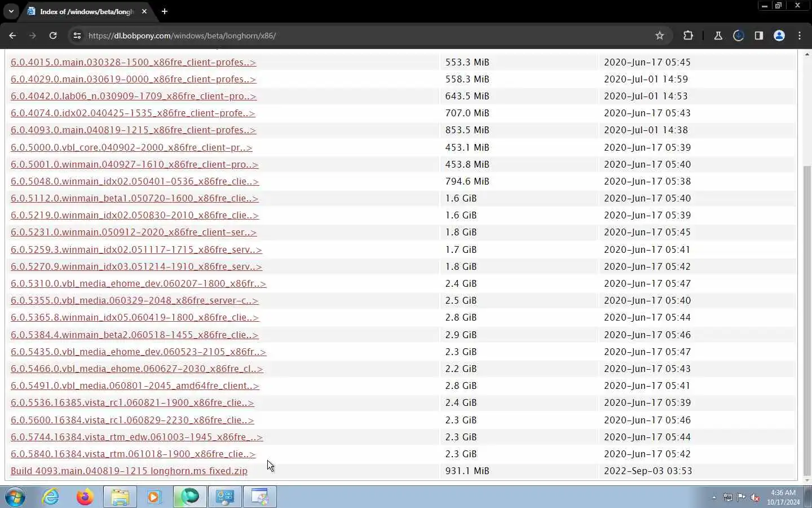Download build 6.0.4015.0.main.030328-1500
The image size is (812, 508).
point(133,62)
